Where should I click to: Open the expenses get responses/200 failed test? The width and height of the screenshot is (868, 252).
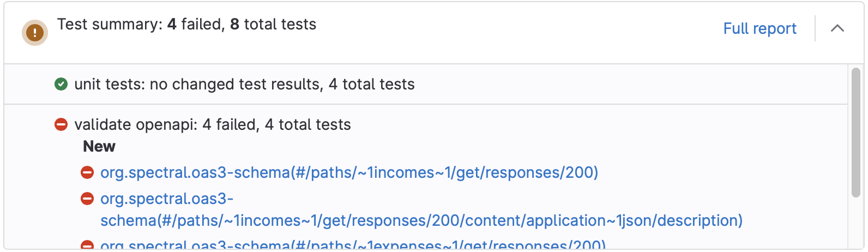pos(353,245)
